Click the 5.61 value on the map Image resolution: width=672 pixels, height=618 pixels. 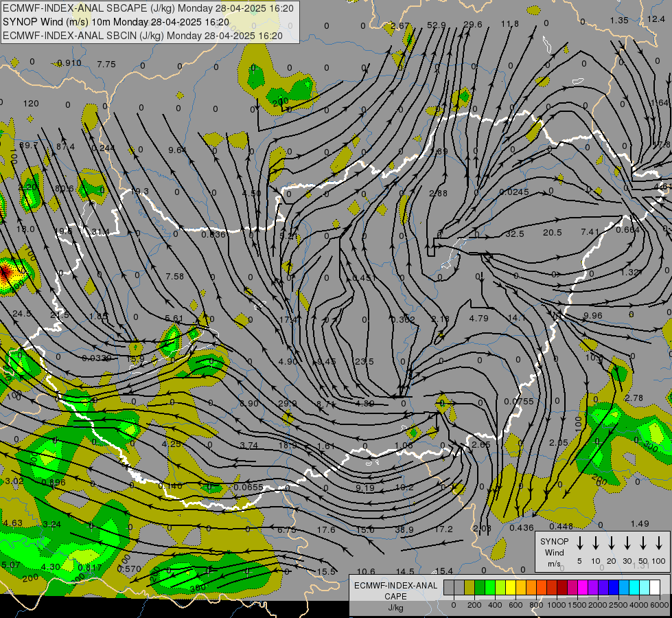[x=174, y=319]
